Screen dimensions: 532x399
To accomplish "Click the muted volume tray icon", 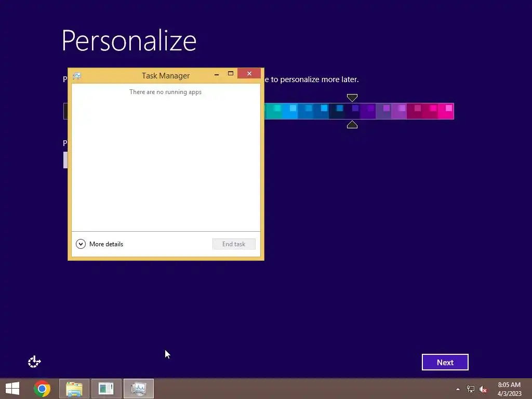I will (483, 389).
